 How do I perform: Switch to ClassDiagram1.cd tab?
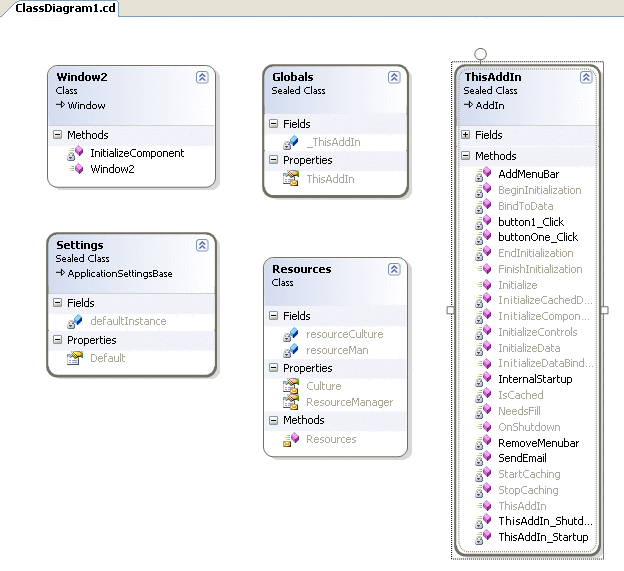pos(65,8)
